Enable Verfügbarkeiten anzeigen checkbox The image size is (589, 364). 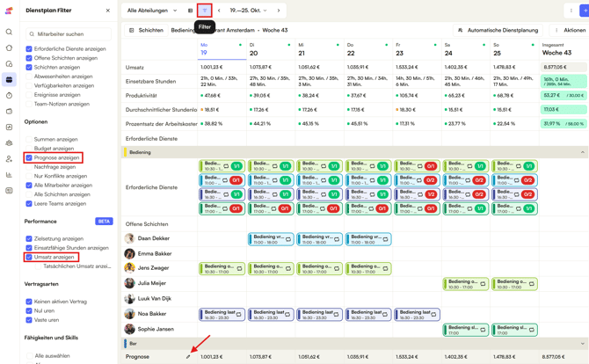[29, 85]
